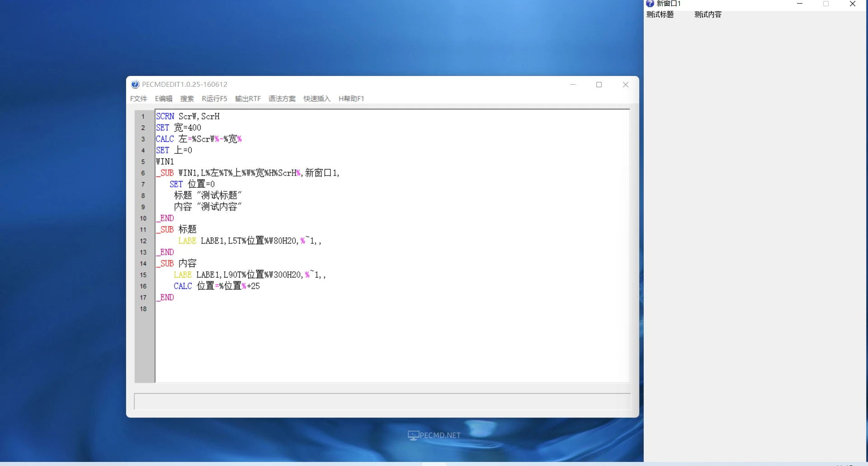Click the '_SUB 内容' code line

click(176, 263)
